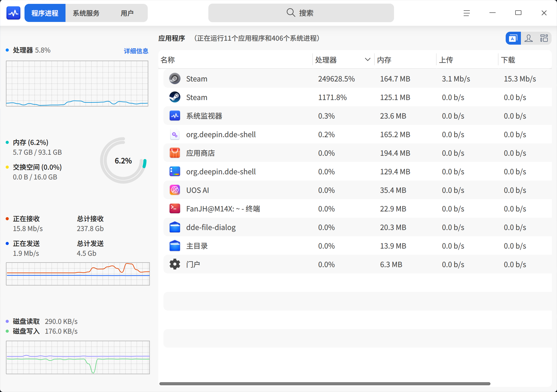Viewport: 557px width, 392px height.
Task: Select the 15.3 Mb/s download value
Action: 520,79
